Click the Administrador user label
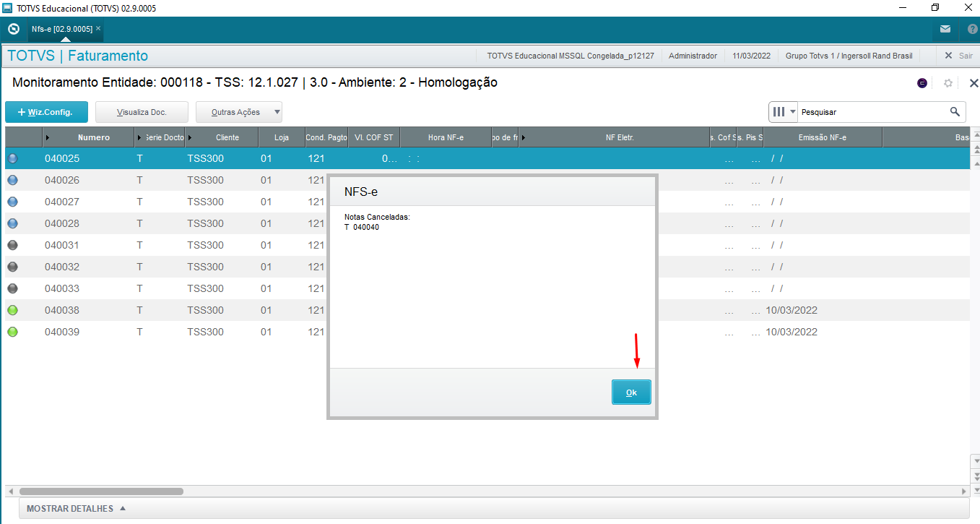The width and height of the screenshot is (980, 524). click(693, 56)
